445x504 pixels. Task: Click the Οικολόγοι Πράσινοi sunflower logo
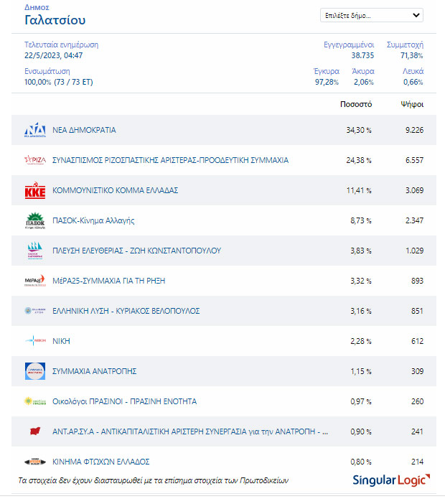(x=35, y=401)
